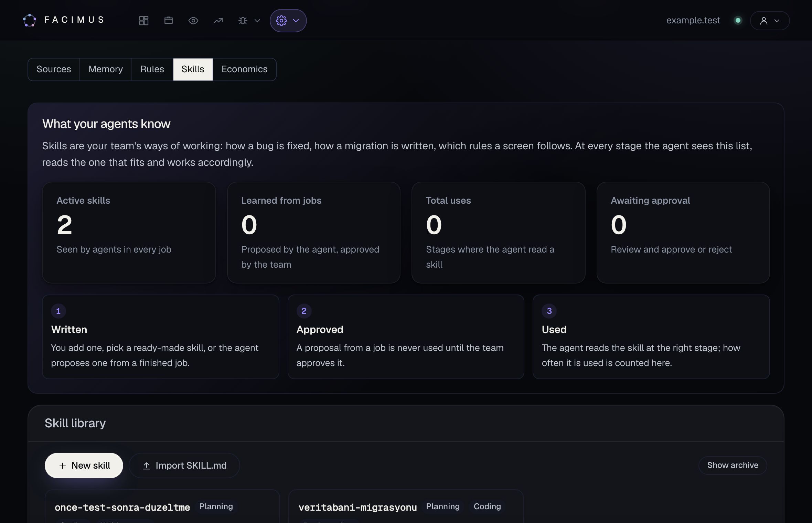Switch to the Rules tab
The height and width of the screenshot is (523, 812).
point(152,70)
